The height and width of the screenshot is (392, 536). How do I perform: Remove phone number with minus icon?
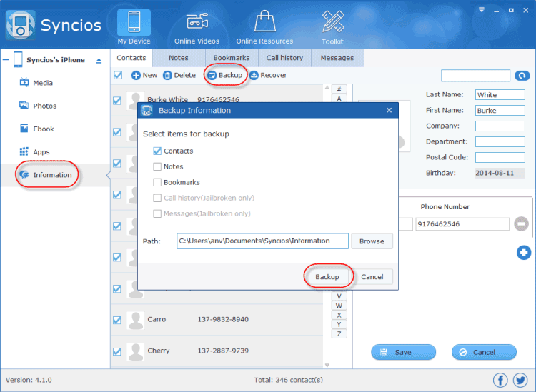pos(521,224)
